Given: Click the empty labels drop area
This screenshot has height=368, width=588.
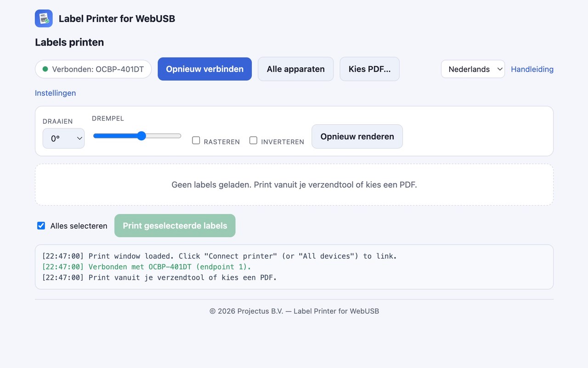Looking at the screenshot, I should (294, 185).
